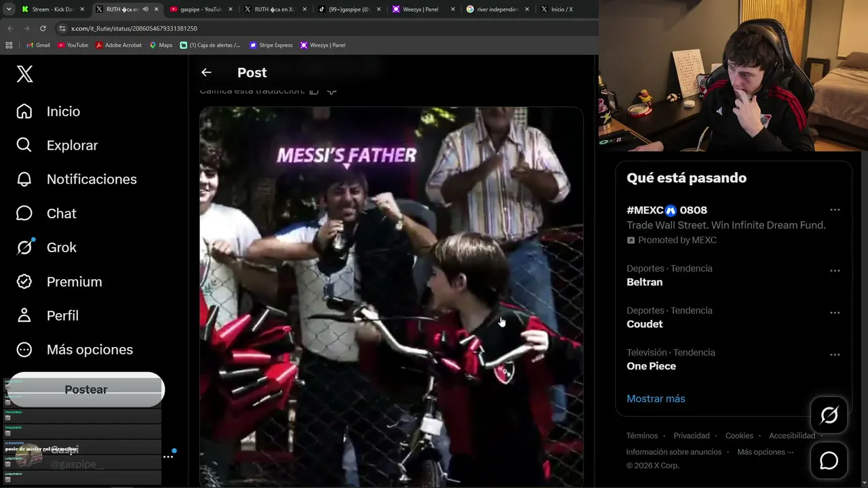Expand the footer Más opciones menu
Image resolution: width=868 pixels, height=488 pixels.
point(765,452)
